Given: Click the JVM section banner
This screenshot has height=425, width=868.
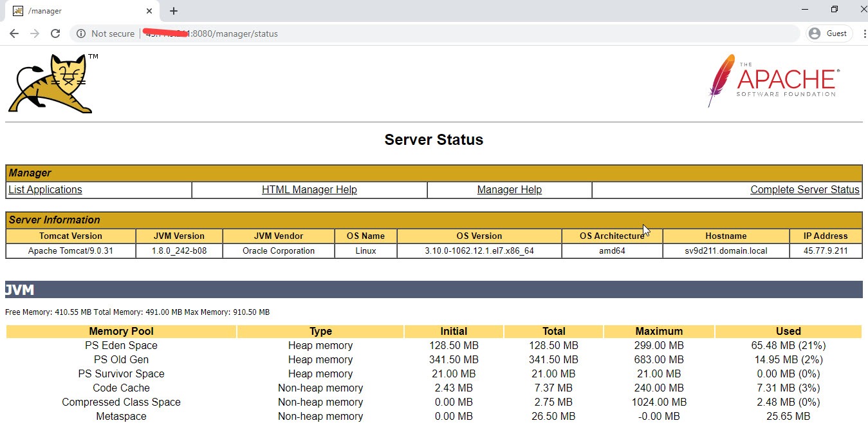Looking at the screenshot, I should [434, 290].
